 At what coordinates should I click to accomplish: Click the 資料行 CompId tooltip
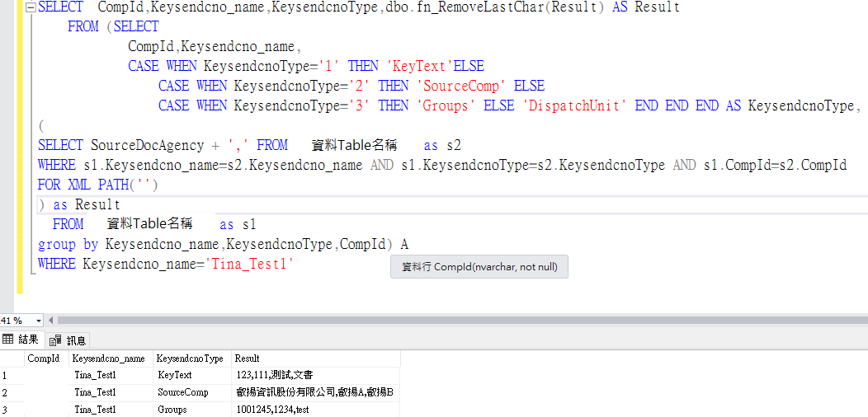(x=479, y=266)
